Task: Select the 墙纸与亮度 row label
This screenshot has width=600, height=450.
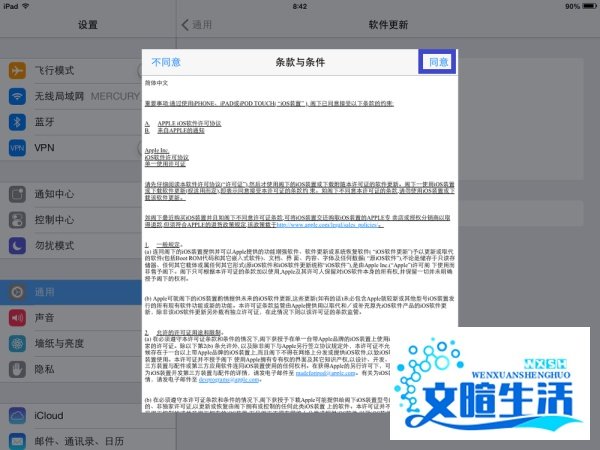Action: (59, 343)
